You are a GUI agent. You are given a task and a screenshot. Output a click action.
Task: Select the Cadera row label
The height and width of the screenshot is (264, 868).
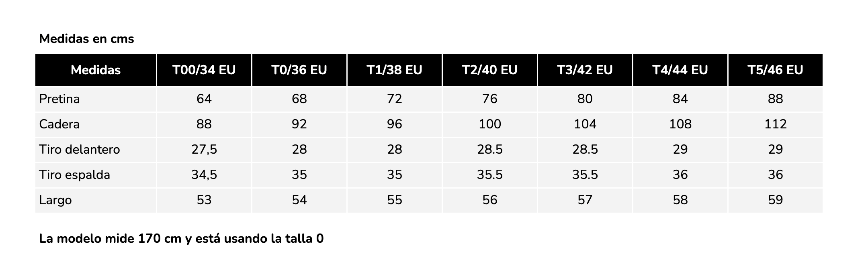(x=59, y=124)
